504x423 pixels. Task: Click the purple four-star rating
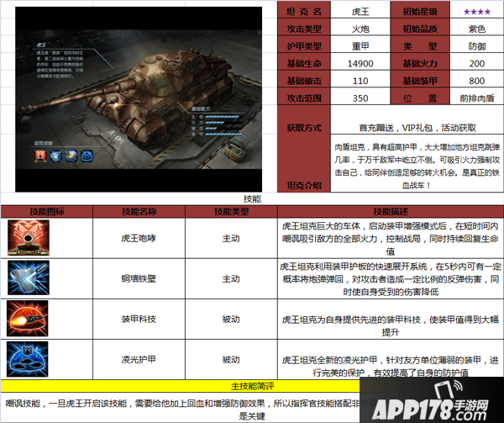pyautogui.click(x=459, y=12)
